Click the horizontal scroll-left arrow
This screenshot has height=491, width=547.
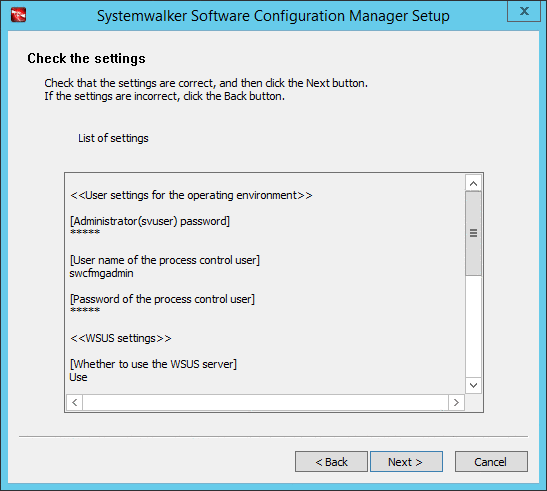point(75,402)
